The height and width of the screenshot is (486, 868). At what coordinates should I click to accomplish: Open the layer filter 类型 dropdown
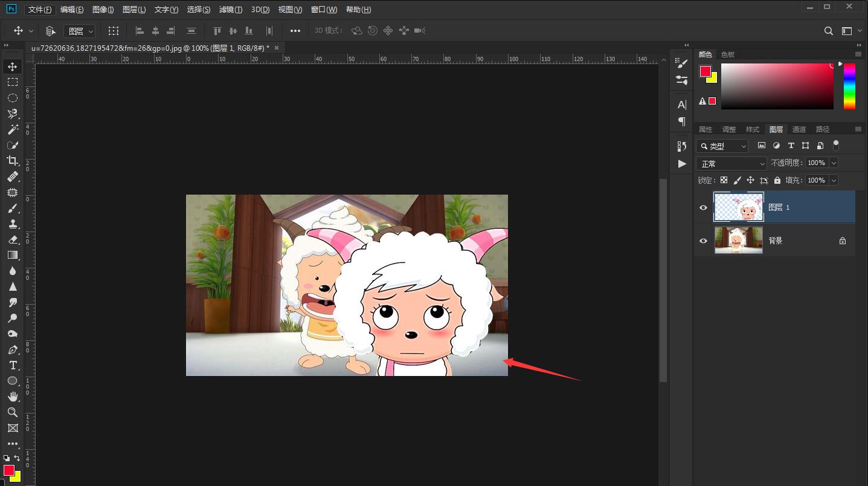coord(722,146)
